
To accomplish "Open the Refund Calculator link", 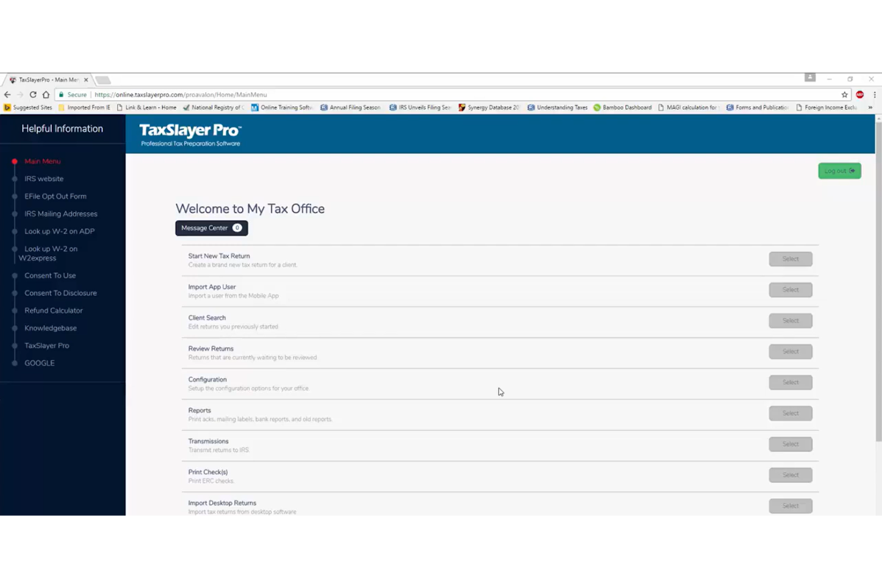I will (x=53, y=310).
